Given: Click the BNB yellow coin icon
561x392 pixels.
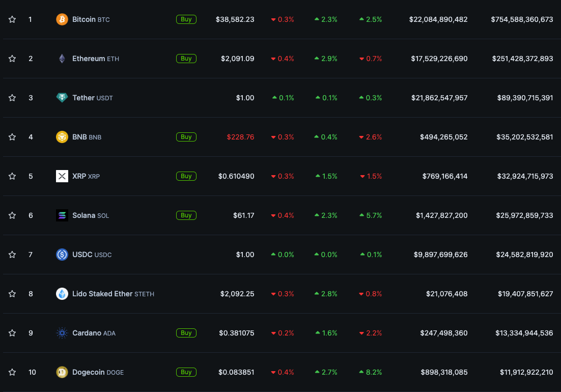Looking at the screenshot, I should (x=62, y=137).
